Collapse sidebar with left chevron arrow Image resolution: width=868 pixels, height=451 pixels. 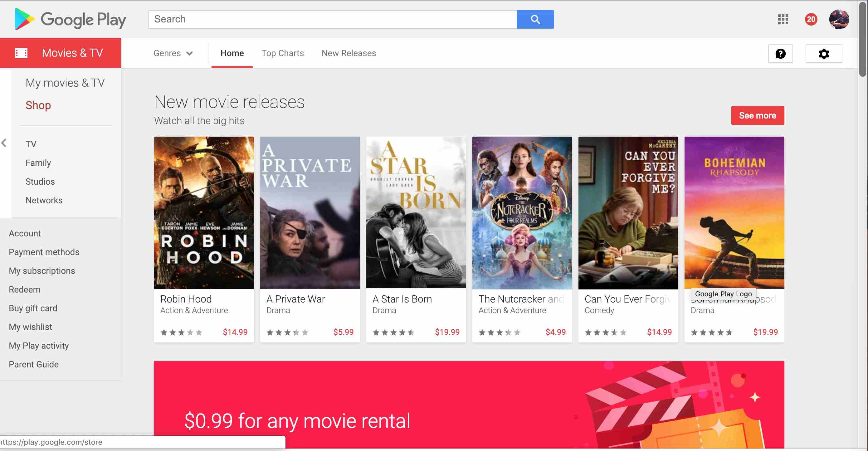coord(4,143)
